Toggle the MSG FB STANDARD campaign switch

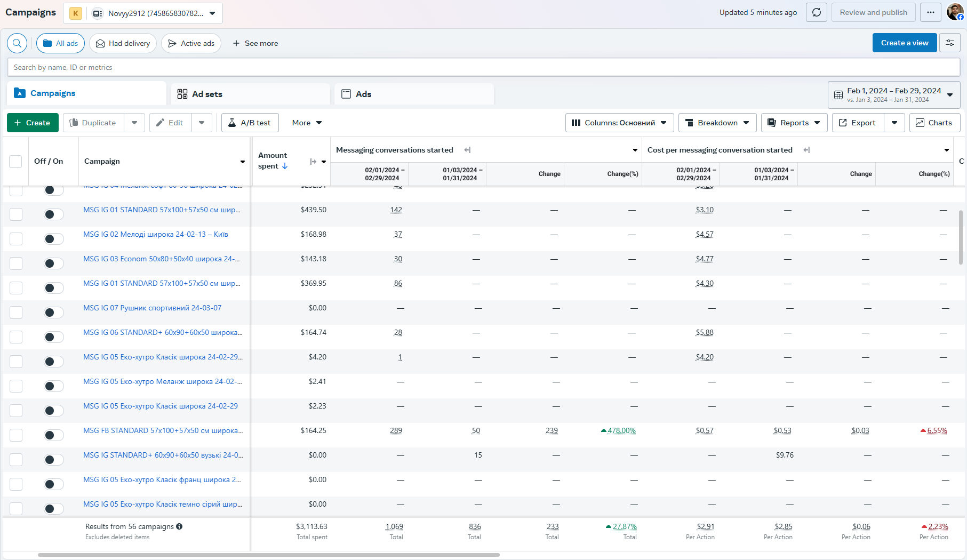54,435
